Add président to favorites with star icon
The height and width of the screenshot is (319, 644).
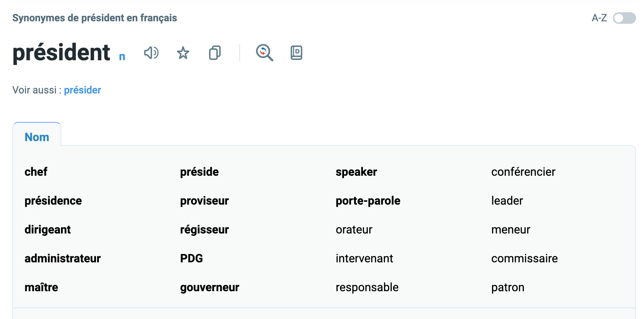click(183, 53)
